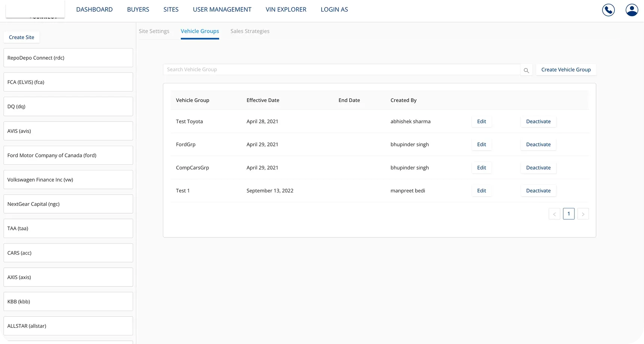
Task: Choose Volkswagen Finance Inc site
Action: [x=68, y=180]
